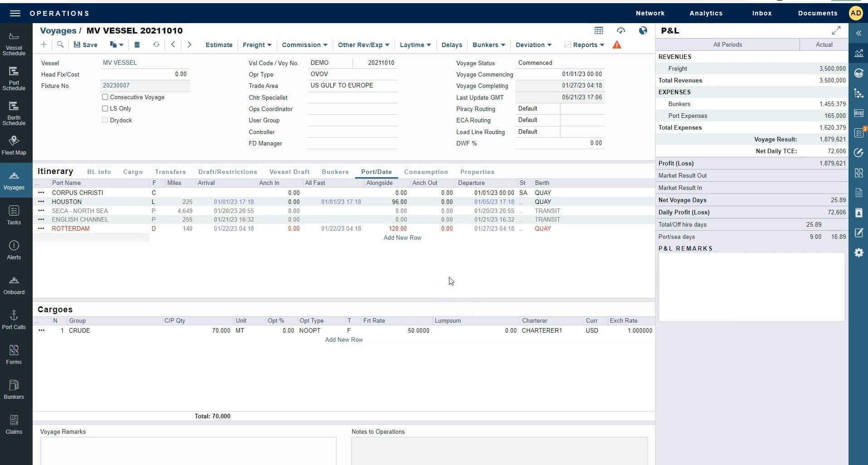Open settings gear in right rail
The image size is (868, 465).
coord(859,252)
